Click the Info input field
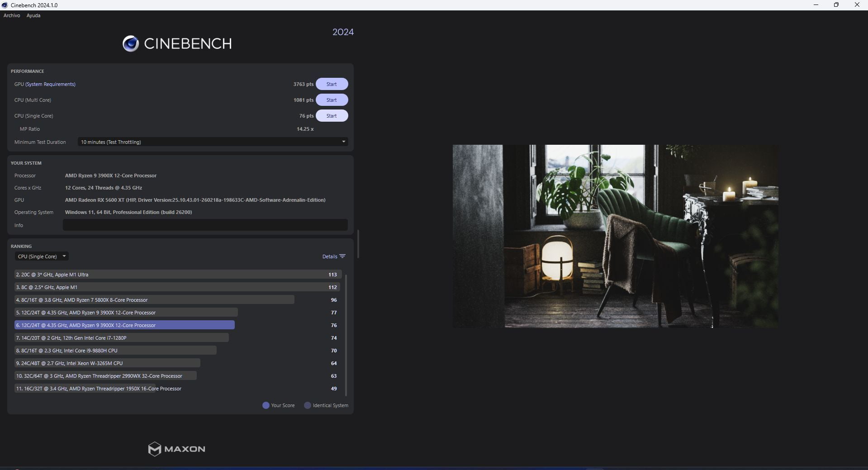 [205, 225]
